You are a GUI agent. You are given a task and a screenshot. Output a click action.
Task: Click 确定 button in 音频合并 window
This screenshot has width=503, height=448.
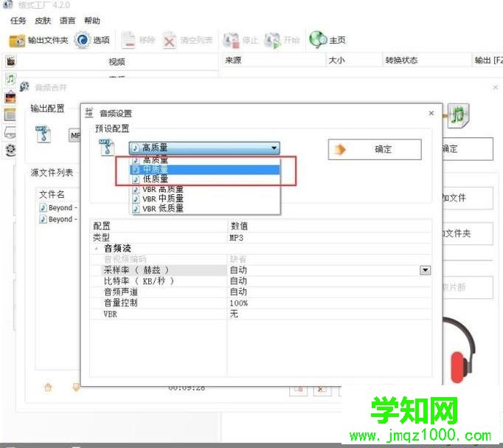[468, 149]
